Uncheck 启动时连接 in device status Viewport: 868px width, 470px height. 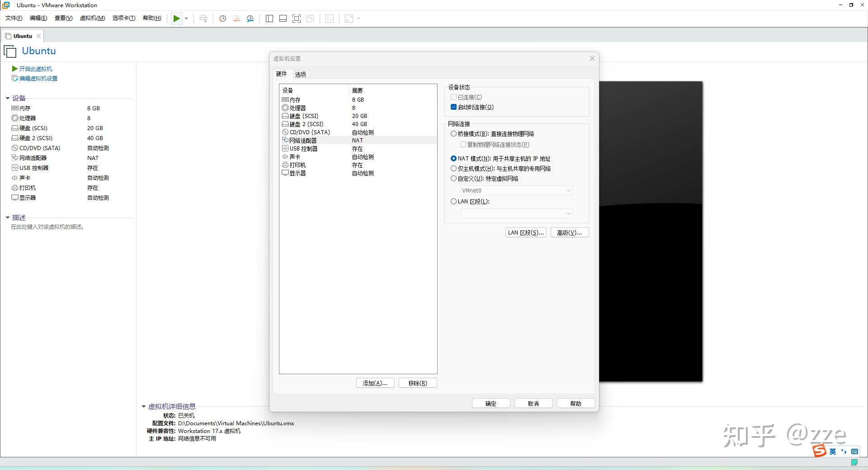click(453, 107)
